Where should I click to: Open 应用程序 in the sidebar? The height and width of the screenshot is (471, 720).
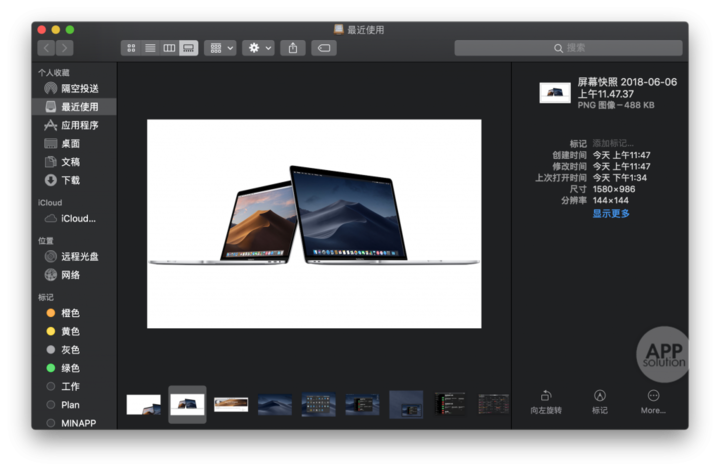pos(74,125)
